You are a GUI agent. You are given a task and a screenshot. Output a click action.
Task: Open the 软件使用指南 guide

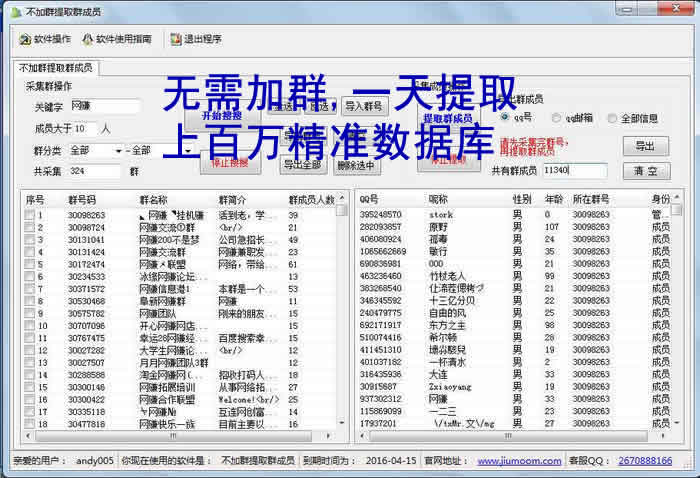coord(117,39)
